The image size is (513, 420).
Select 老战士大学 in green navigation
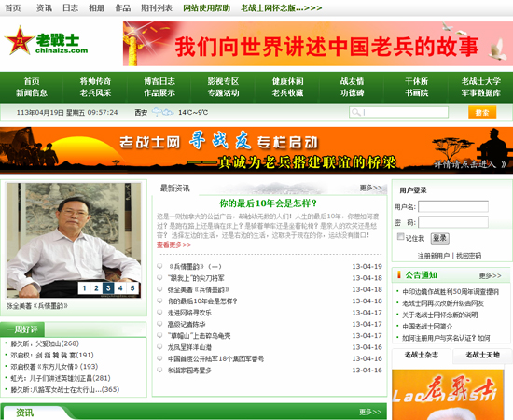[x=481, y=81]
